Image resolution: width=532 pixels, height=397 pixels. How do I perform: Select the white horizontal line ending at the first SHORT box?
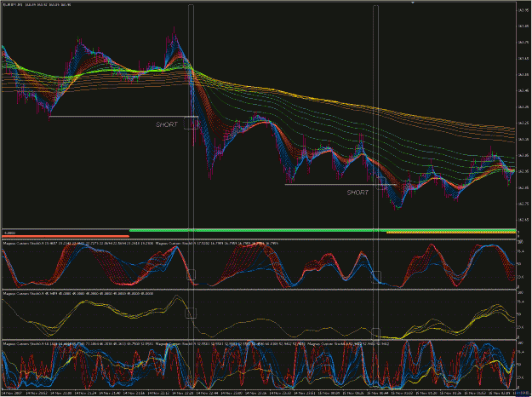click(x=123, y=117)
